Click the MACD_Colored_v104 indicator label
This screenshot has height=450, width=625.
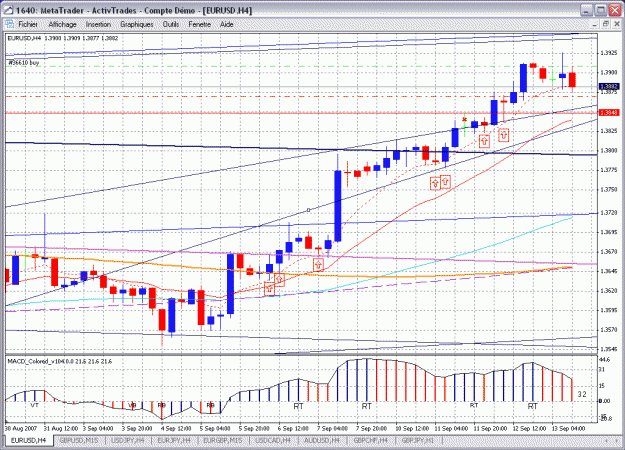coord(60,362)
